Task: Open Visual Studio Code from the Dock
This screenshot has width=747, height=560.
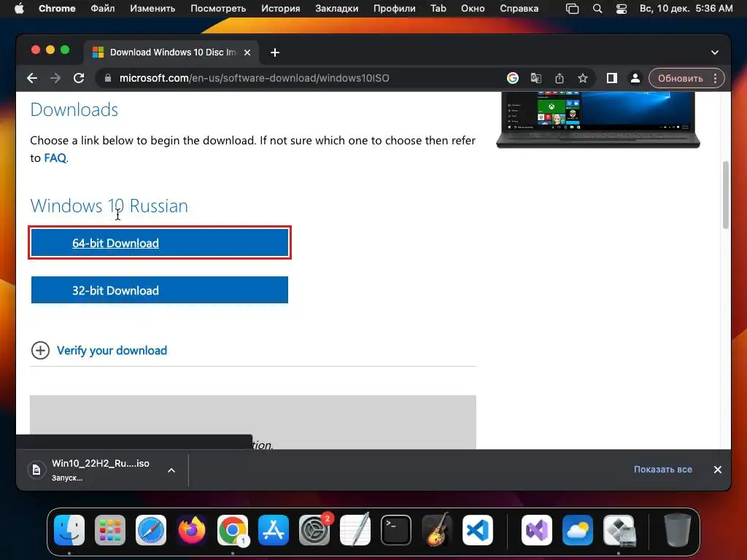Action: [x=478, y=530]
